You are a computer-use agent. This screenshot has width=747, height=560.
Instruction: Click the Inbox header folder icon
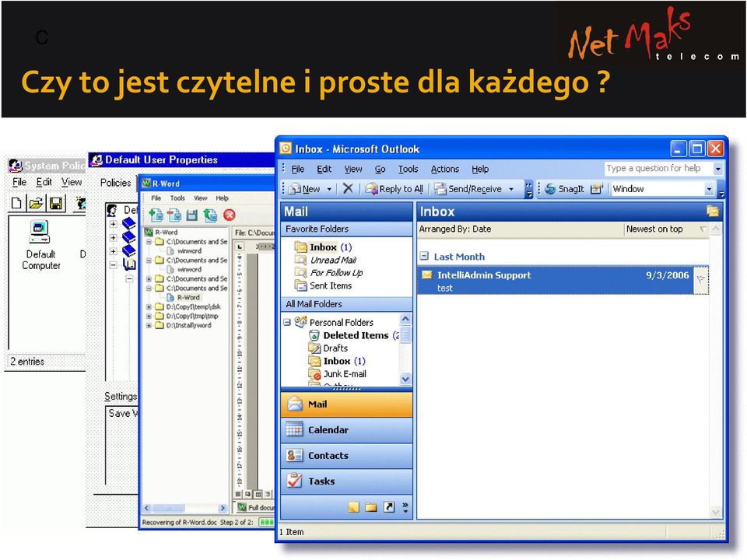pyautogui.click(x=713, y=211)
